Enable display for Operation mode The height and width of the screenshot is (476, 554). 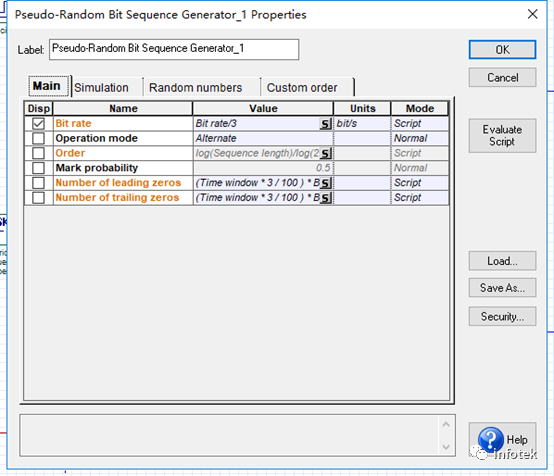click(x=38, y=138)
